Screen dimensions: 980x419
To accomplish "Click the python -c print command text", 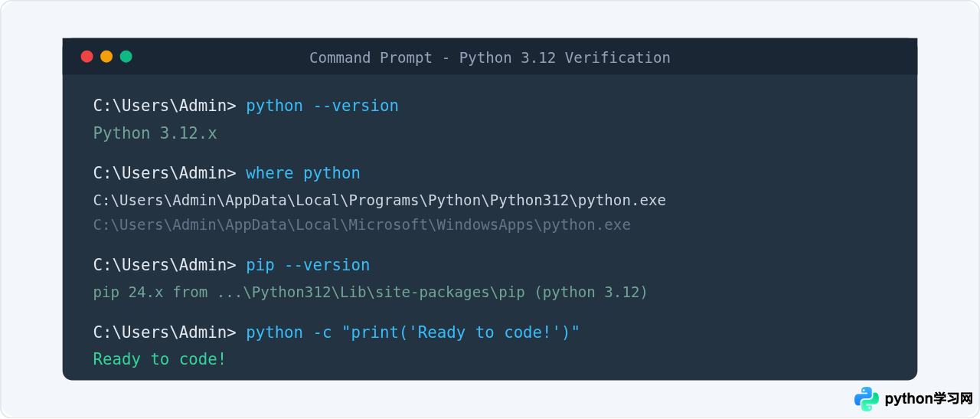I will (413, 332).
